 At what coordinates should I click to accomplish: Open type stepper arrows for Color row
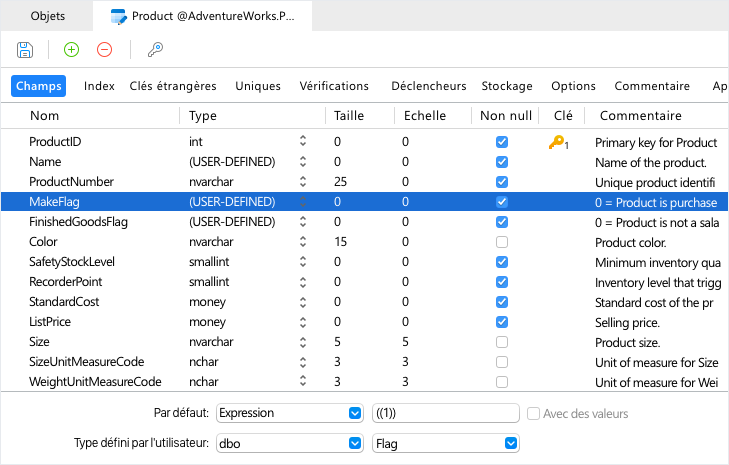(x=303, y=242)
